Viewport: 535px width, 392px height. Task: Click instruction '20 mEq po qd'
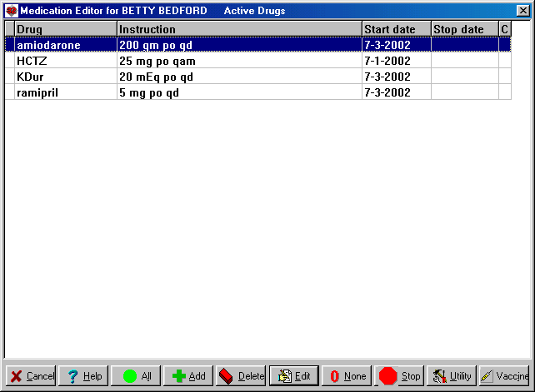pyautogui.click(x=157, y=77)
